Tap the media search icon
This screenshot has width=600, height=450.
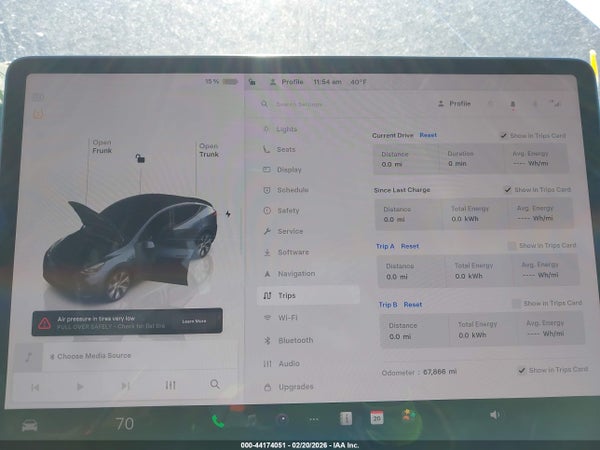215,384
